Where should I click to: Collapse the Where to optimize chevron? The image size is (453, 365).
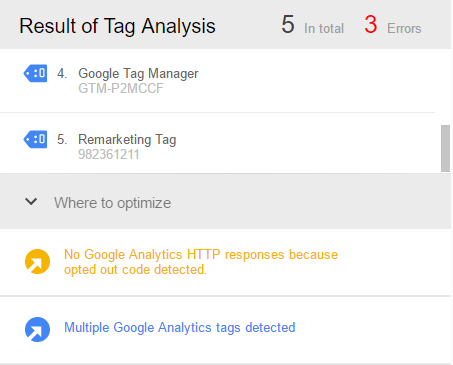pos(31,202)
